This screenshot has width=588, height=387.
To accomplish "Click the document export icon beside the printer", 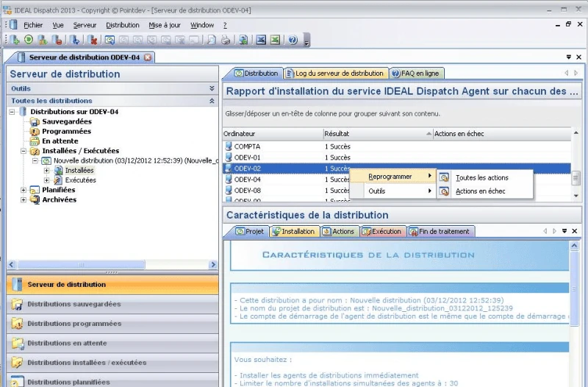I will (x=243, y=40).
